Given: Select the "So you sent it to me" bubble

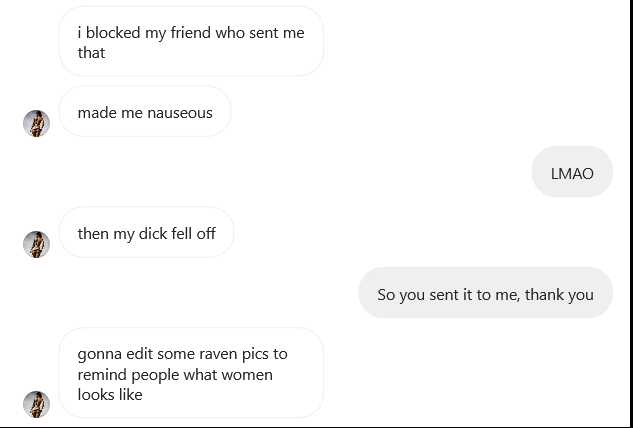Looking at the screenshot, I should pyautogui.click(x=485, y=294).
